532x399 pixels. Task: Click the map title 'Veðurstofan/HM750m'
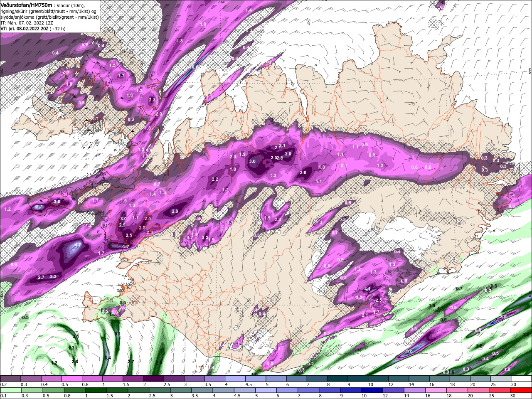(27, 5)
